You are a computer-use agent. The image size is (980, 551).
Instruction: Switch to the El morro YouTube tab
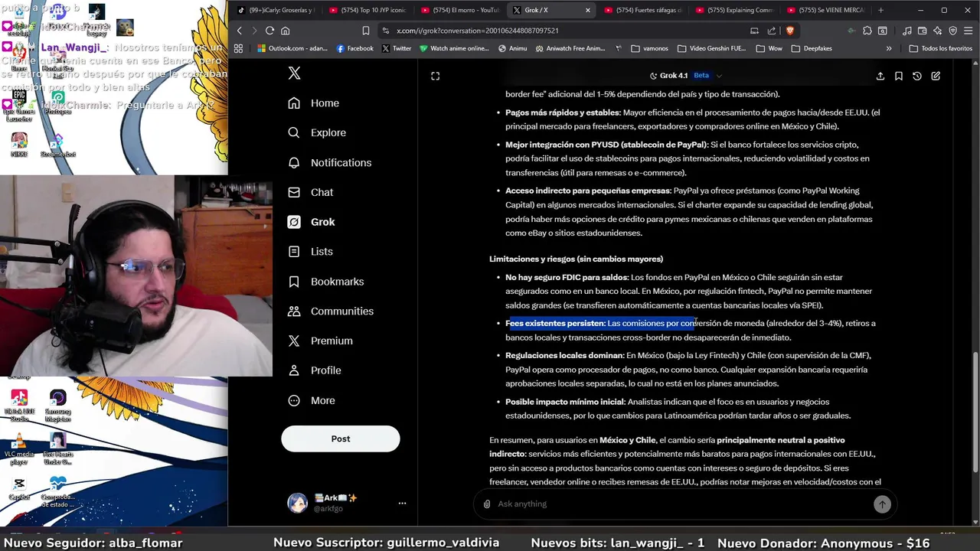click(x=459, y=10)
